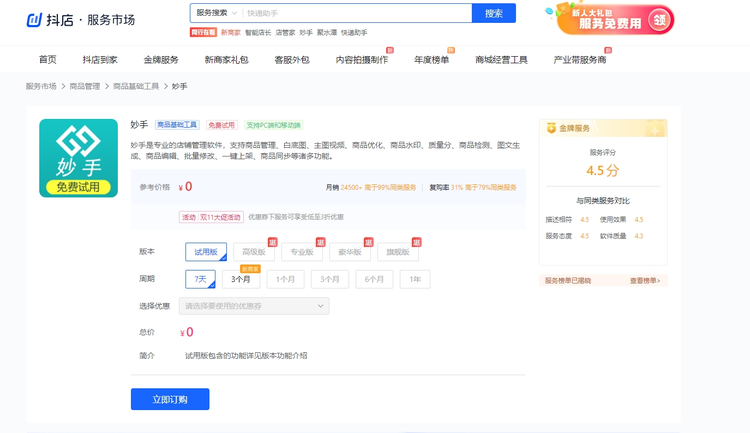Click the 4.5分 service rating score
Viewport: 750px width, 433px height.
coord(603,170)
